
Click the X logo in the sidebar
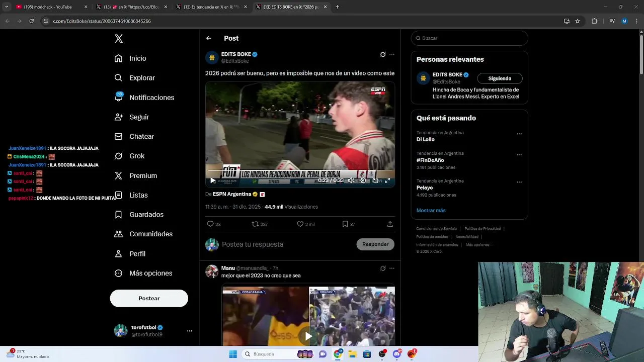pos(119,39)
